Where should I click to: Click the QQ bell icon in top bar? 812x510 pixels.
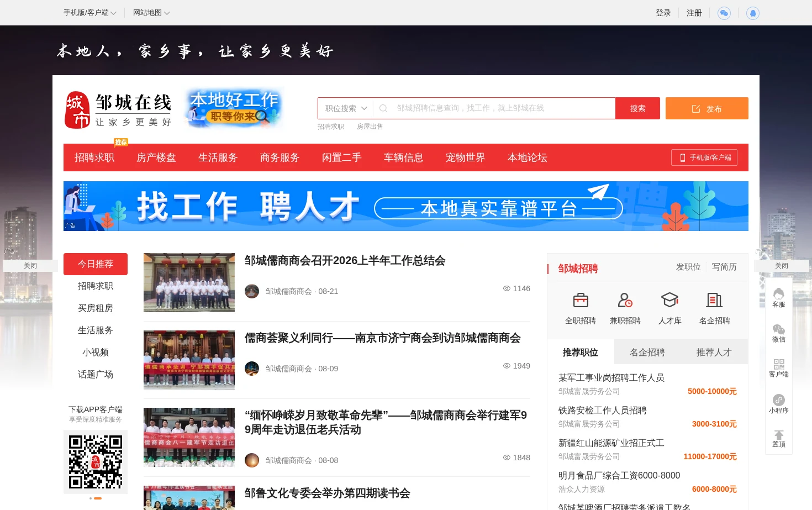pos(752,13)
